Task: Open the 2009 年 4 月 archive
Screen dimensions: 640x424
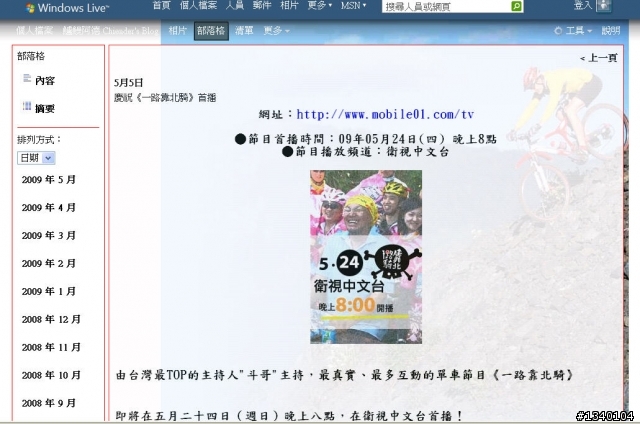Action: click(x=49, y=208)
